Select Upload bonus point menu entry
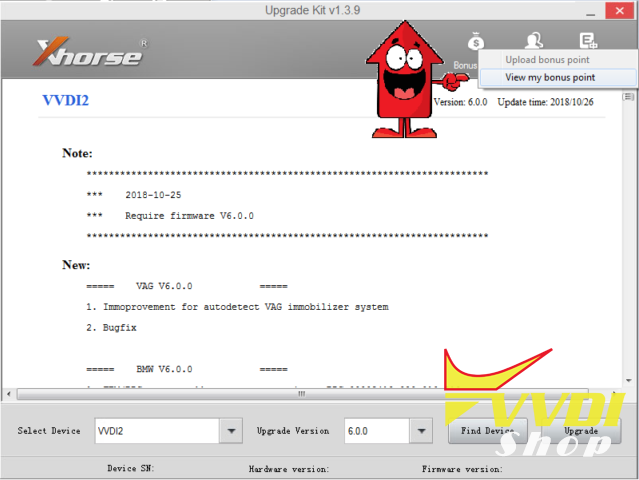This screenshot has height=480, width=639. [x=547, y=60]
